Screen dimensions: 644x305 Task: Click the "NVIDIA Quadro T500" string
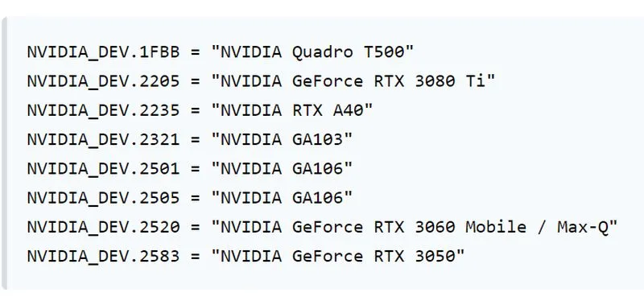pyautogui.click(x=312, y=52)
